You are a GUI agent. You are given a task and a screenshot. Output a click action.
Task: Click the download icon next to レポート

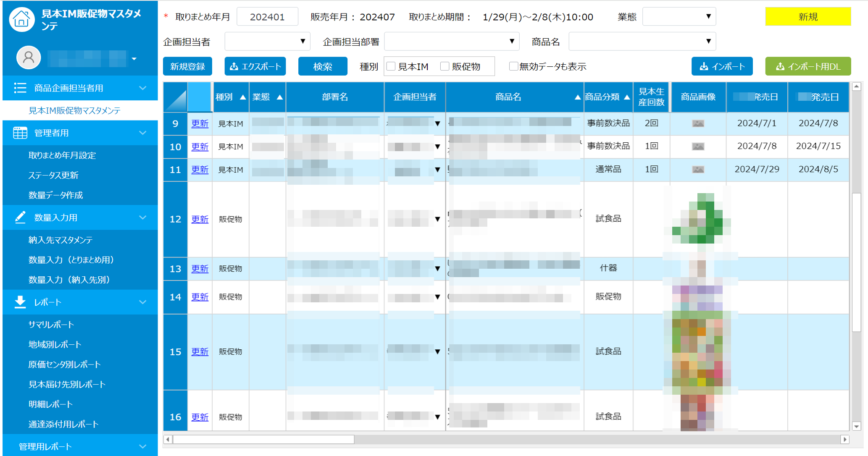click(19, 302)
